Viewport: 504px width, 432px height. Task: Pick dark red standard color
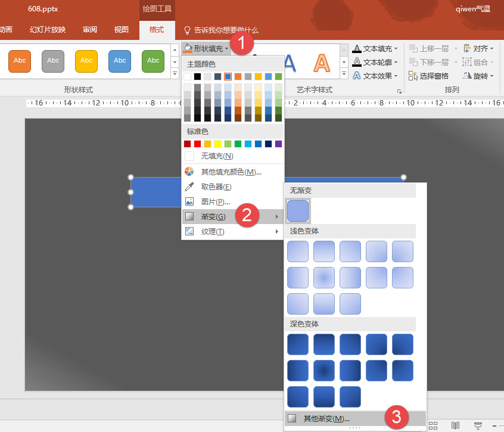188,144
